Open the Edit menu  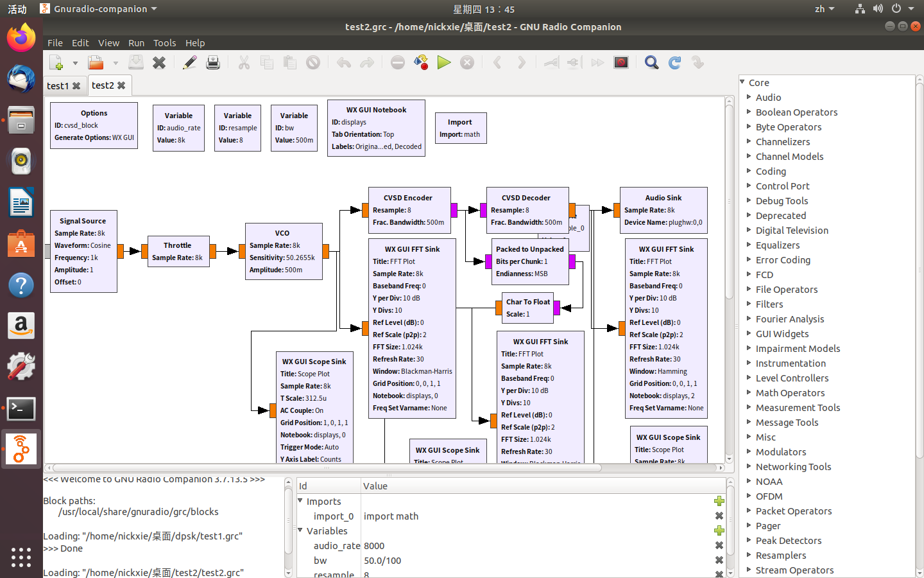click(80, 43)
